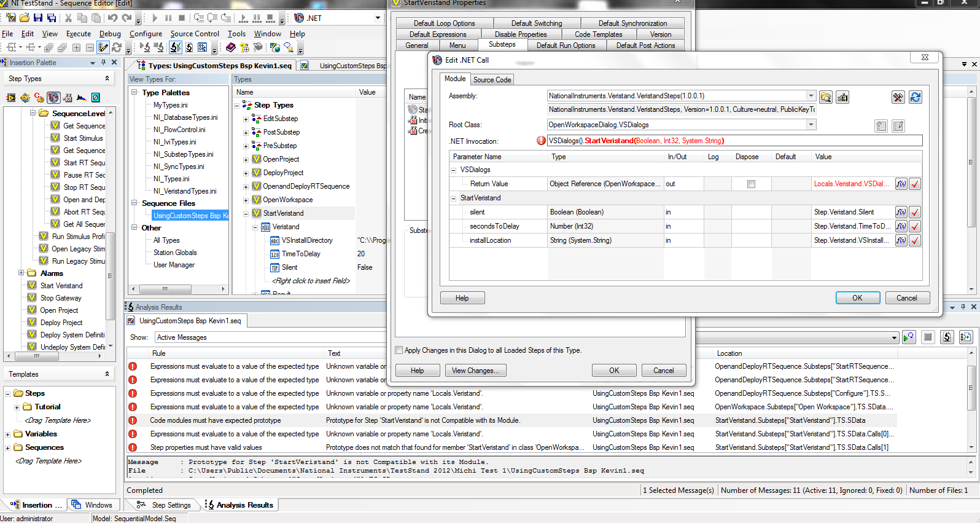Click the Refresh icon in second toolbar row
Screen dimensions: 980x523
[117, 47]
